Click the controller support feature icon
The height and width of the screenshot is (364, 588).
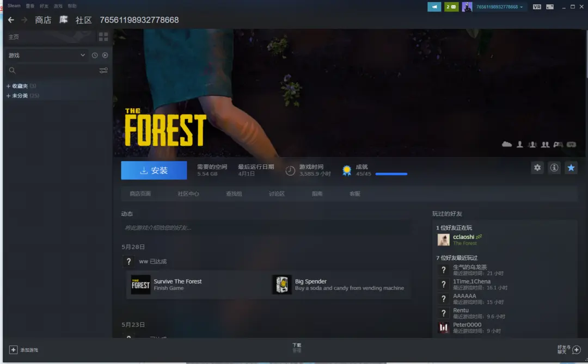tap(558, 144)
